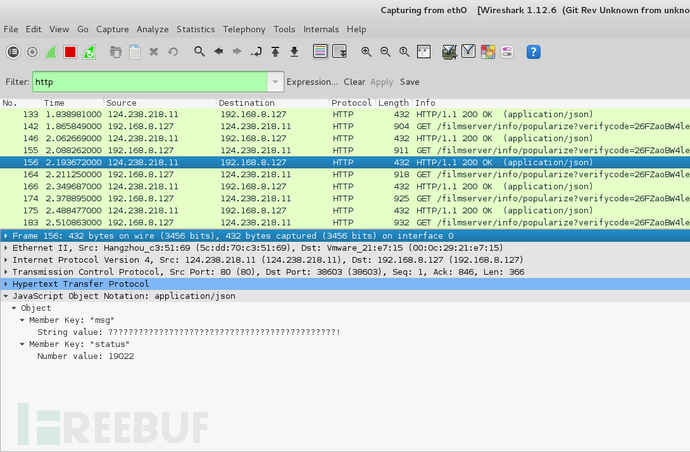Click the Save filter button
The image size is (690, 452).
tap(409, 82)
